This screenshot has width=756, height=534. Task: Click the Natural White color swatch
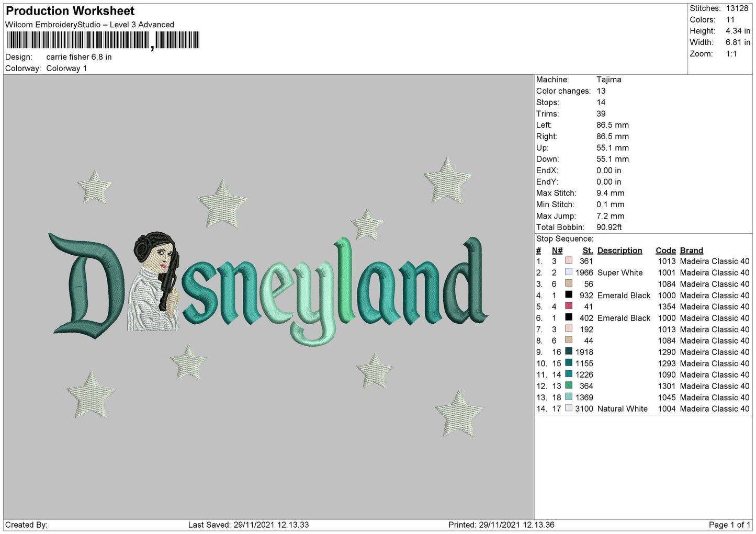click(x=569, y=408)
